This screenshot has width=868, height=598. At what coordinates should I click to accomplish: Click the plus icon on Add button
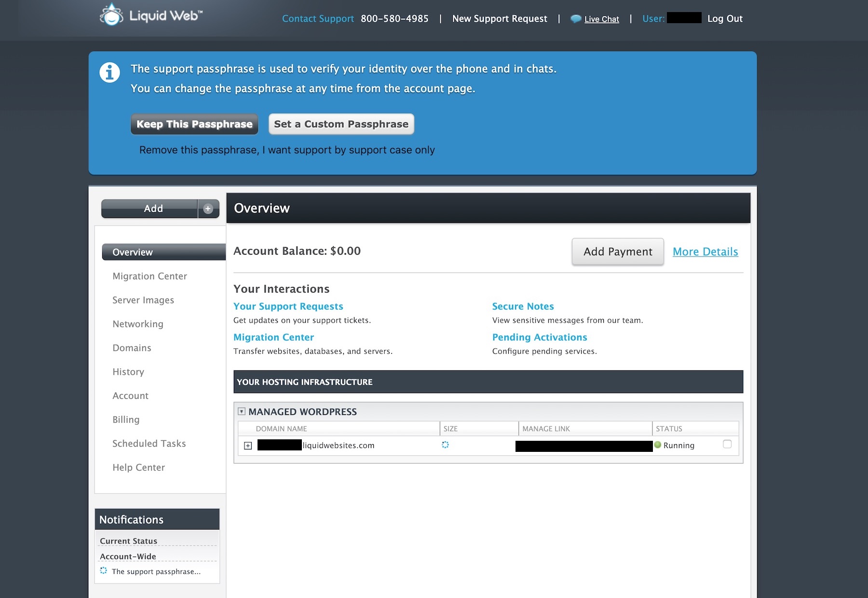tap(208, 209)
